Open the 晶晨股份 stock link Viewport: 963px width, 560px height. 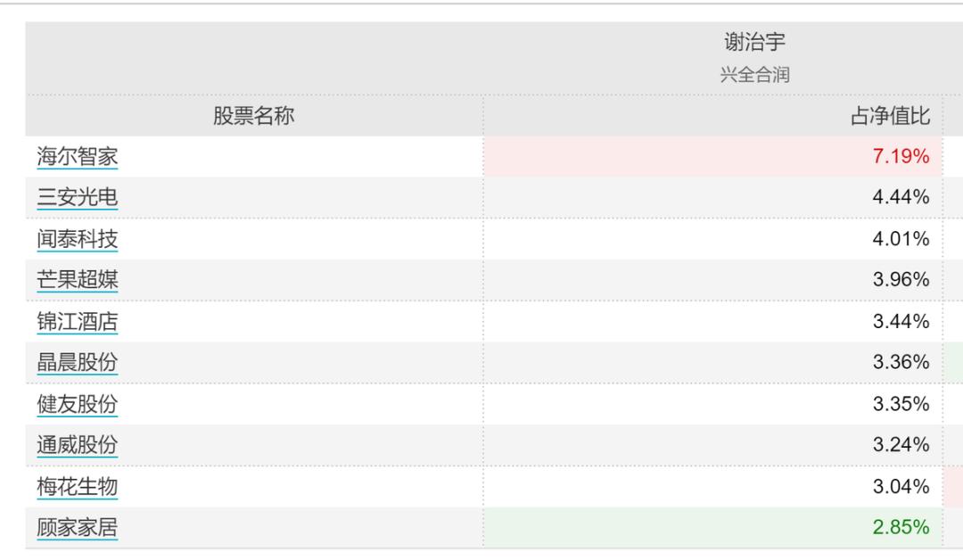(x=78, y=362)
